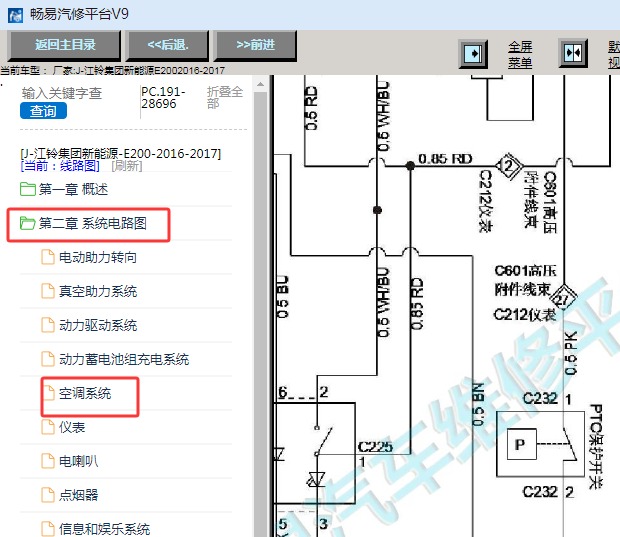Open the 动力驱动系统 diagram
Screen dimensions: 620x537
coord(98,325)
